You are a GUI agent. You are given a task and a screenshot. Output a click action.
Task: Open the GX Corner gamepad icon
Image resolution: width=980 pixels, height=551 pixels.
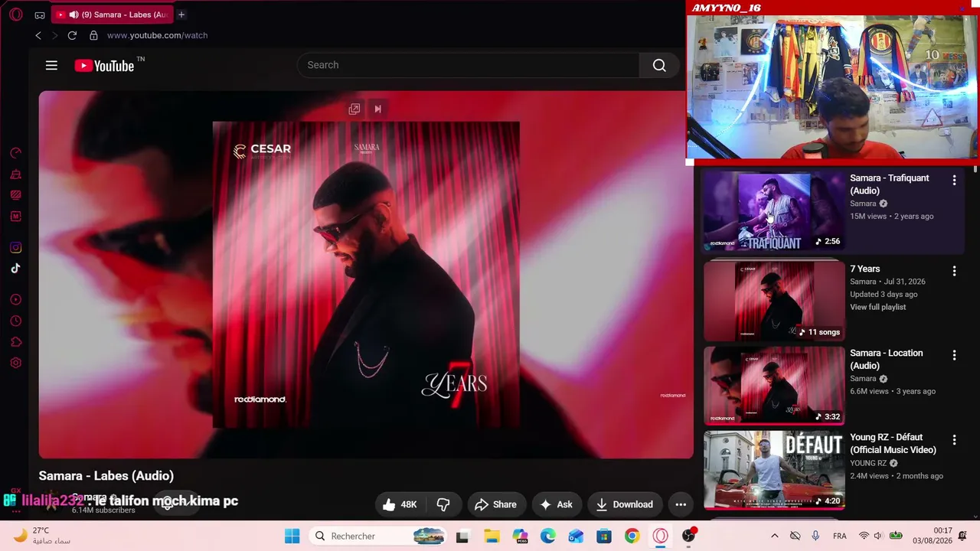40,15
